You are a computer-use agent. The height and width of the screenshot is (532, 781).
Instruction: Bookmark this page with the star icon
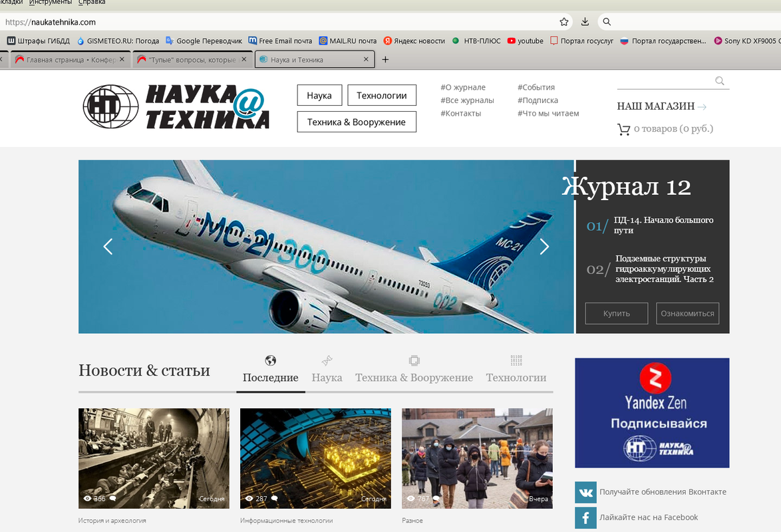[x=564, y=22]
